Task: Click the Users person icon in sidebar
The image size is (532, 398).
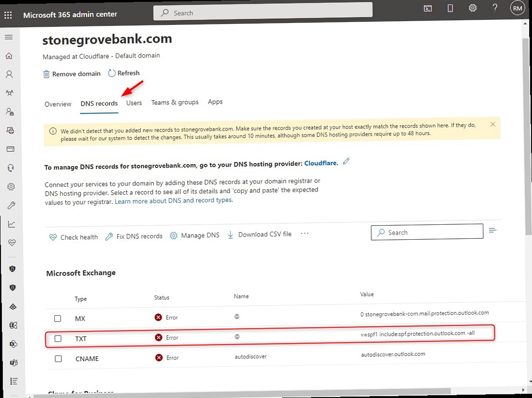Action: pos(9,74)
